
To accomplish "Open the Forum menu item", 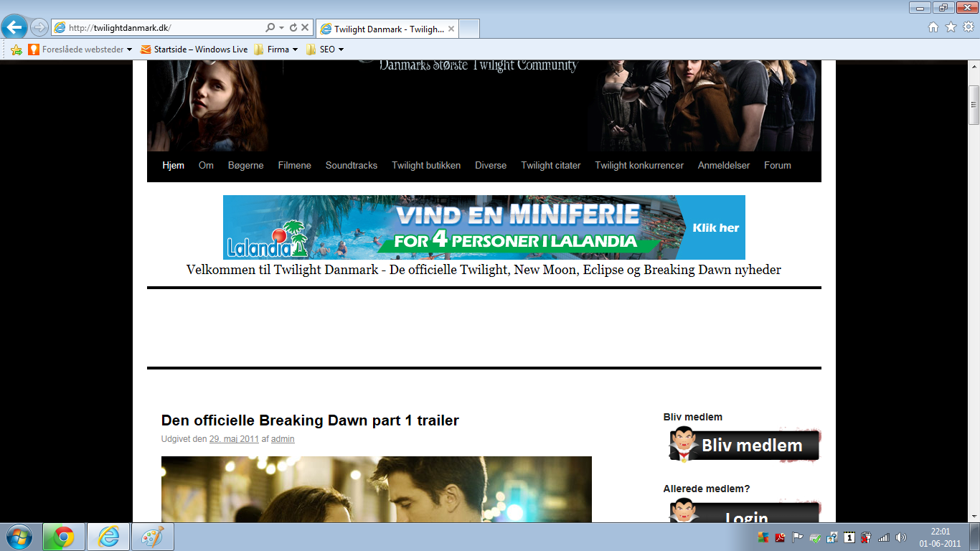I will (x=777, y=165).
